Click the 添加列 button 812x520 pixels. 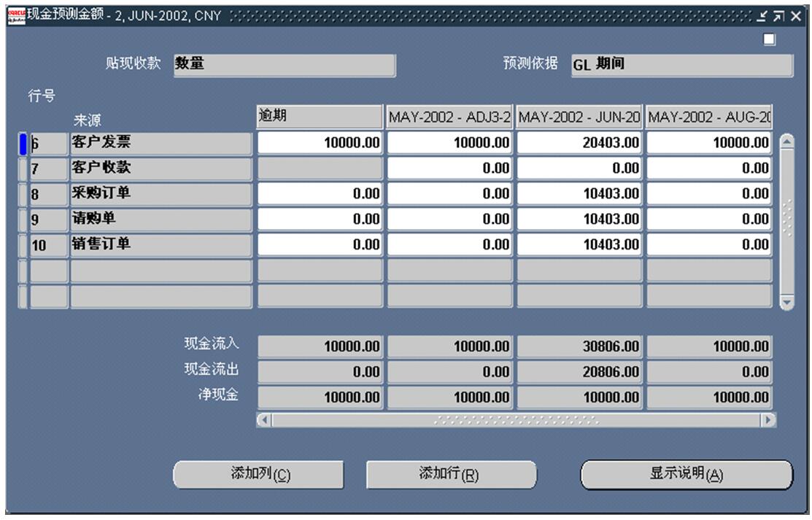point(258,474)
